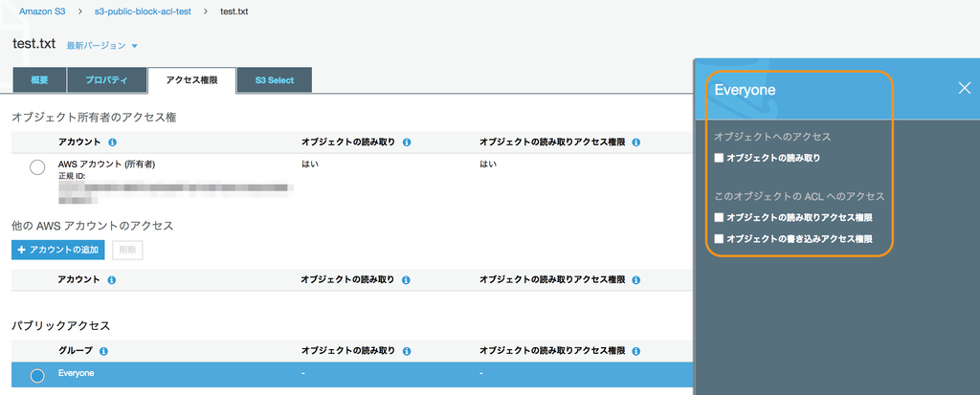Check オブジェクトの書き込みアクセス権限 in Everyone panel
The height and width of the screenshot is (395, 980).
tap(720, 239)
